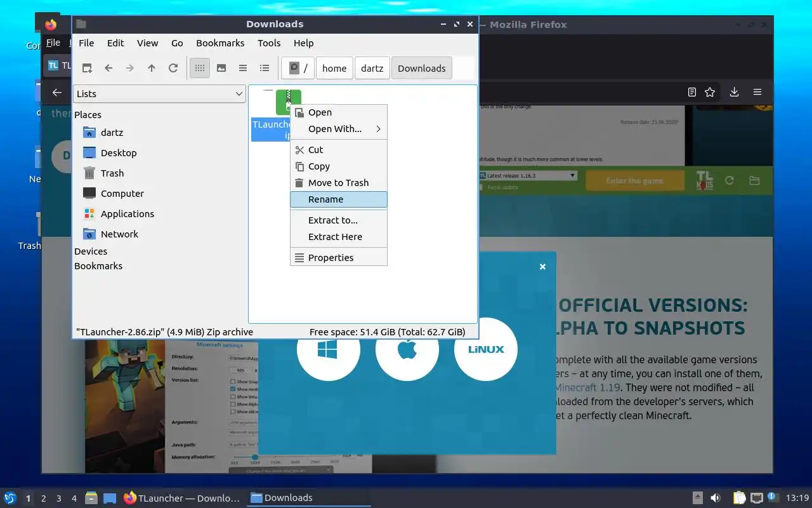Select Downloads path segment
This screenshot has width=812, height=508.
422,68
